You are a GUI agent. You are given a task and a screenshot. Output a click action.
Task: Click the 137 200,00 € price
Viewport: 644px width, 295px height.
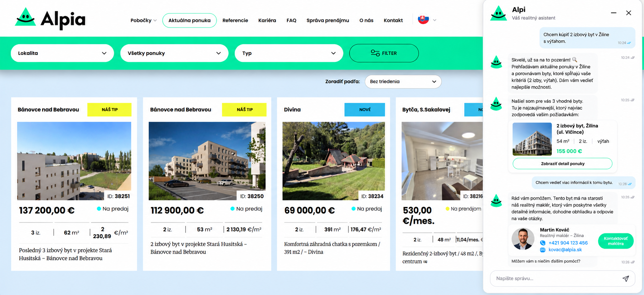47,210
